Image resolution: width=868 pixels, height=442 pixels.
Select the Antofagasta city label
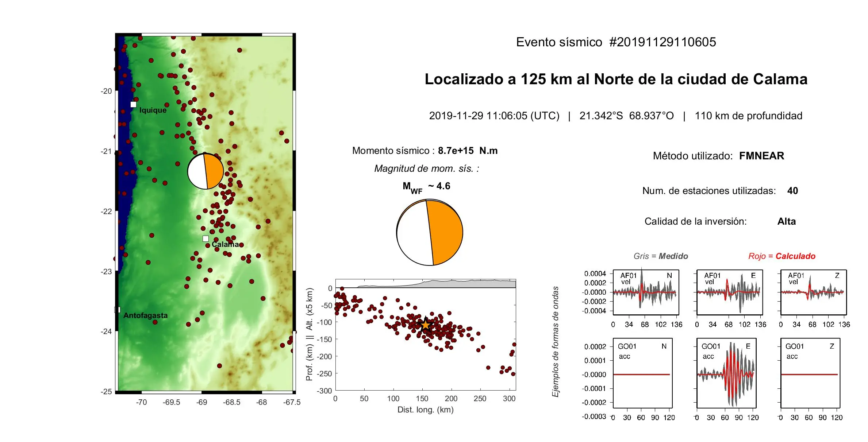coord(146,315)
